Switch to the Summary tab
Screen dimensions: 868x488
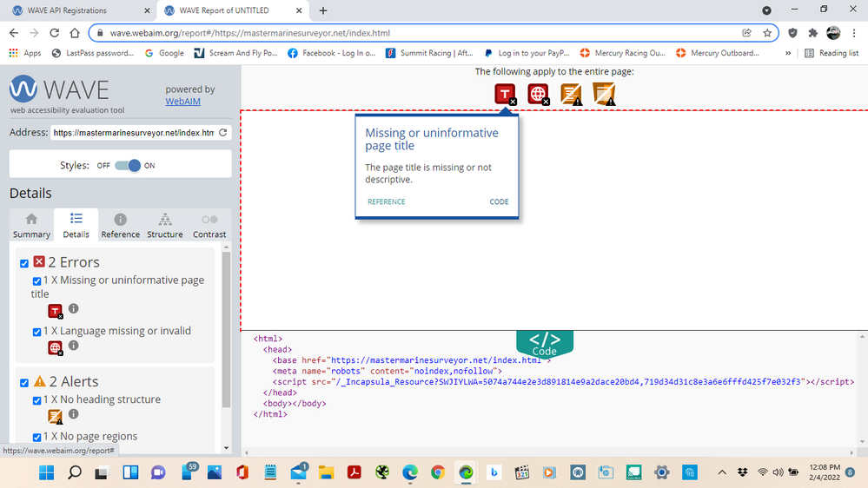tap(31, 225)
